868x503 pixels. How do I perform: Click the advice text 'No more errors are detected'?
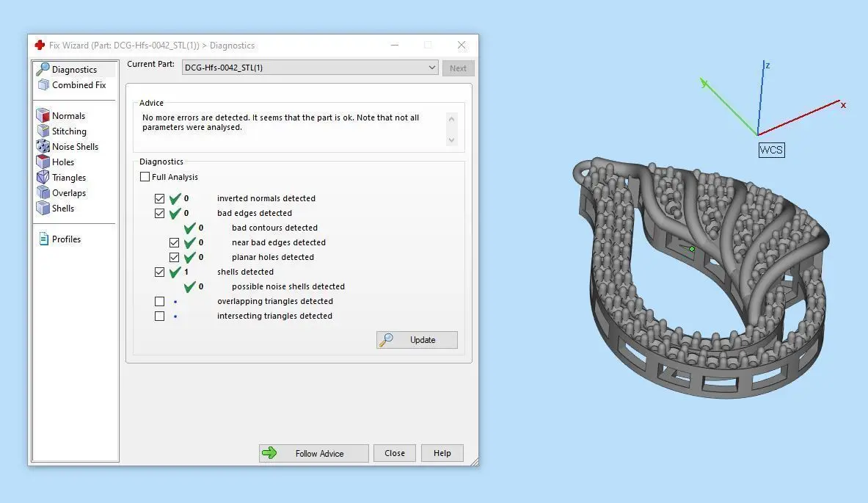pyautogui.click(x=196, y=117)
